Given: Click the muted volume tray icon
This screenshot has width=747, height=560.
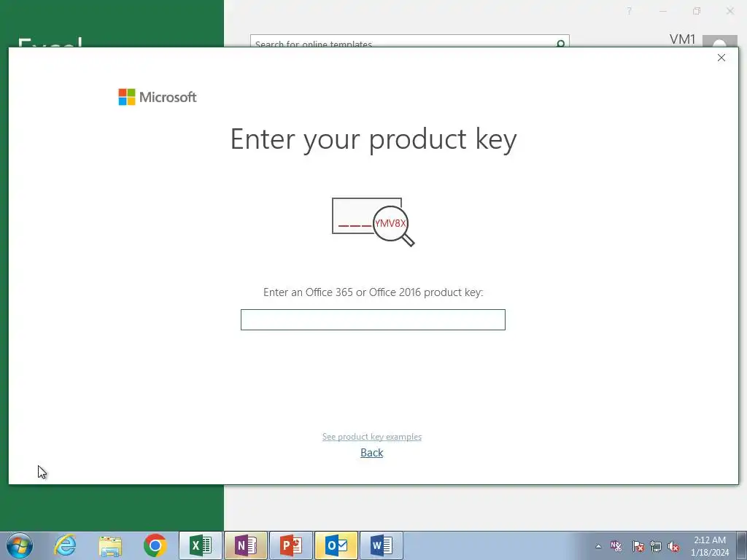Looking at the screenshot, I should (x=673, y=546).
